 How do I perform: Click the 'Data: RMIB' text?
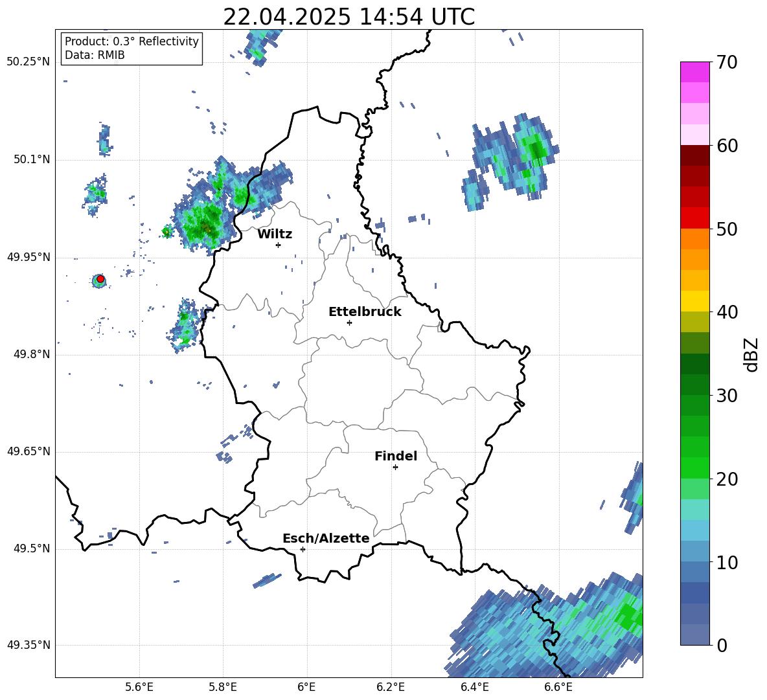tap(95, 55)
